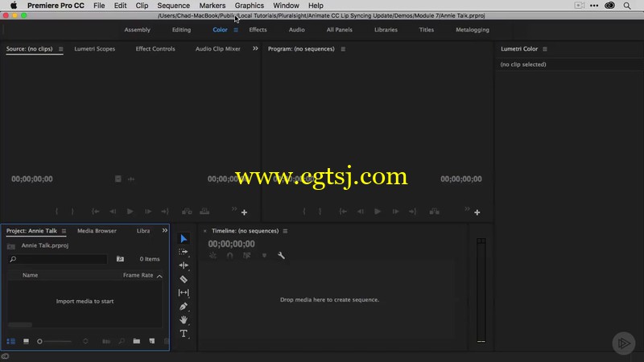Select the Ripple Edit tool
This screenshot has height=362, width=644.
click(x=184, y=265)
